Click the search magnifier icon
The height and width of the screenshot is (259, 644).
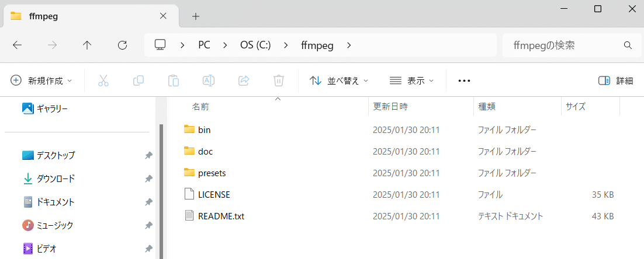pos(628,45)
